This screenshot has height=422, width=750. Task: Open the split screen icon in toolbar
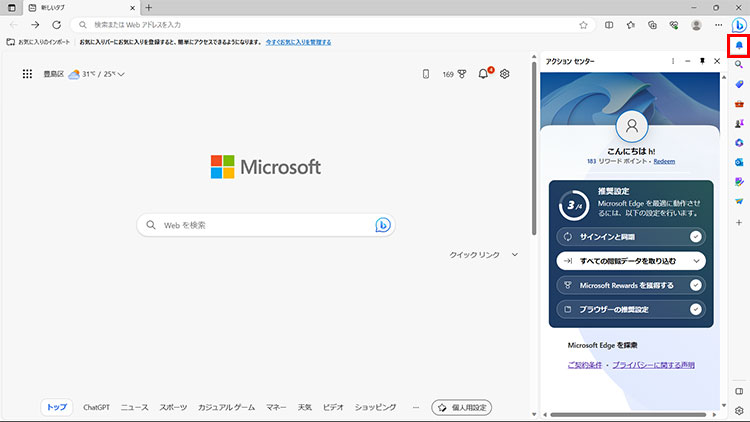pos(610,25)
